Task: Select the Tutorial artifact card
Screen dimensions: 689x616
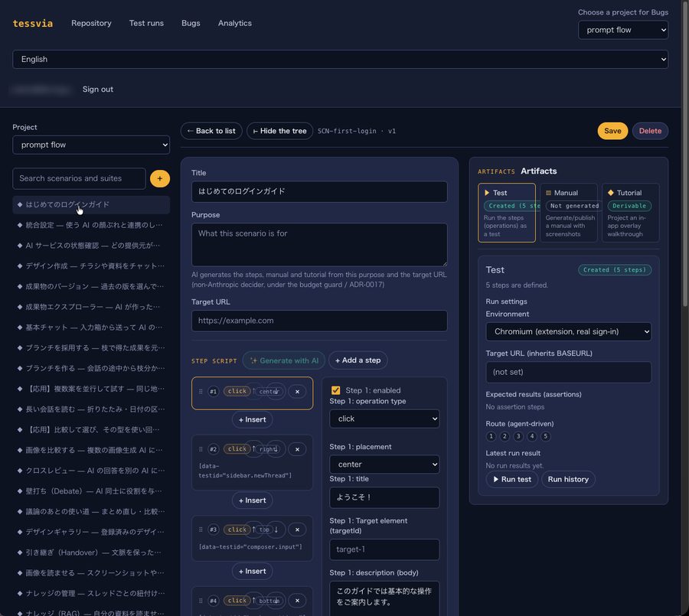Action: click(x=631, y=213)
